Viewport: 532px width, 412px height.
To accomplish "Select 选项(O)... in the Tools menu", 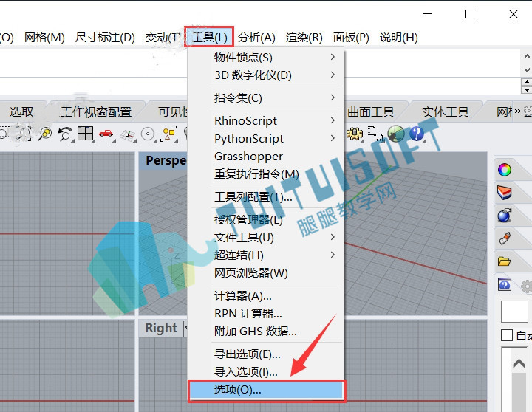I will (x=266, y=391).
